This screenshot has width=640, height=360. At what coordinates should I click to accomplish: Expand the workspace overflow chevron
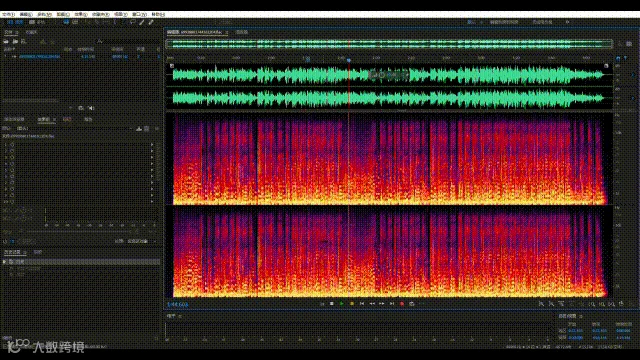click(x=567, y=22)
